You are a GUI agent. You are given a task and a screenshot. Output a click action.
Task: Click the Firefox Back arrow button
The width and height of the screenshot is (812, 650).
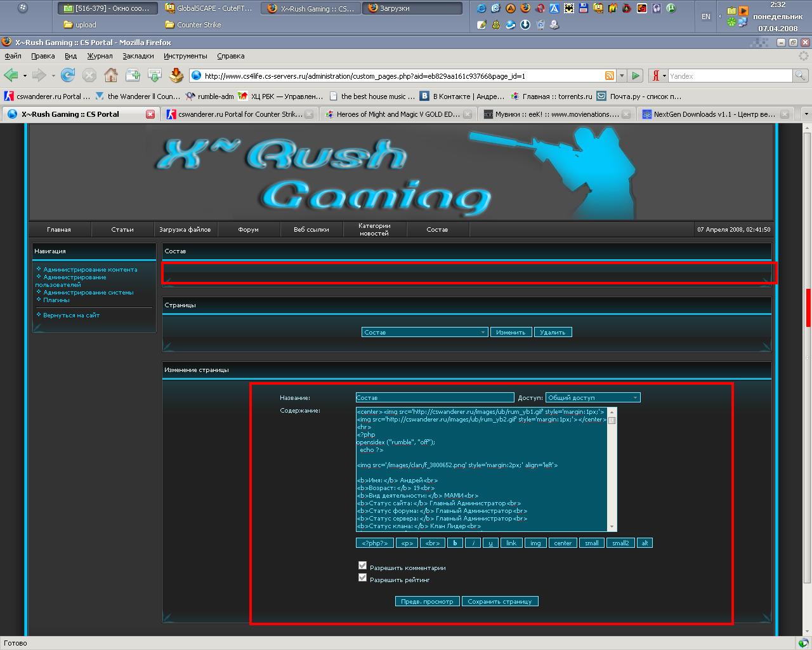point(11,76)
